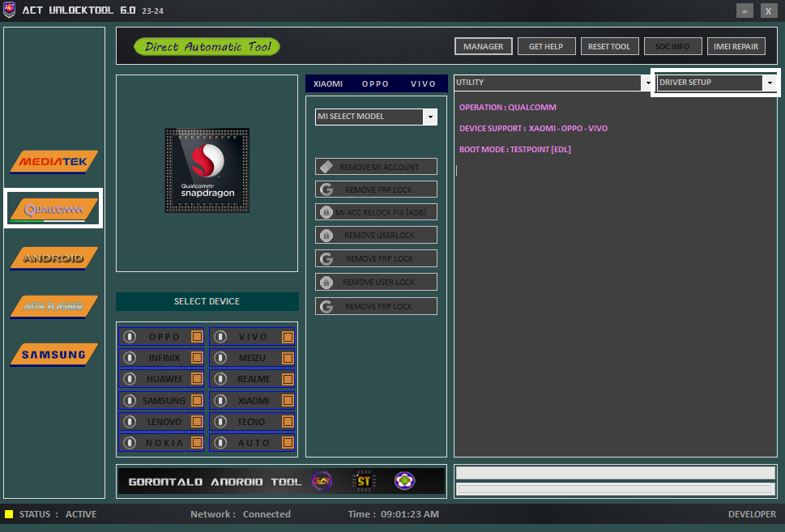Select the LENOVO device radio button
Viewport: 785px width, 532px height.
130,421
